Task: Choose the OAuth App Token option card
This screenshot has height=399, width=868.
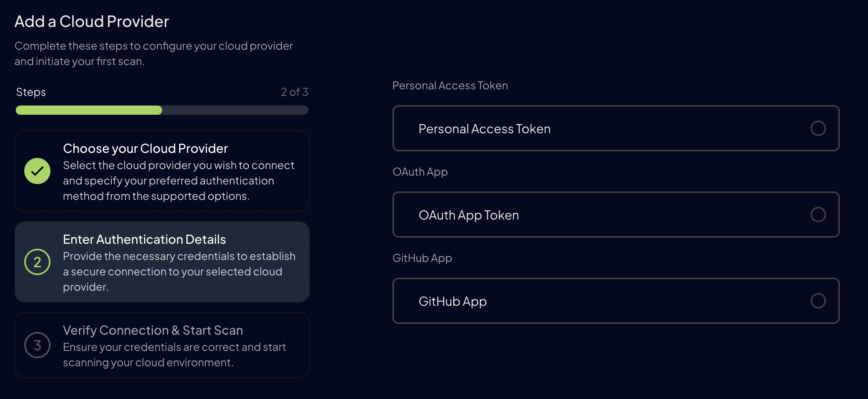Action: (615, 215)
